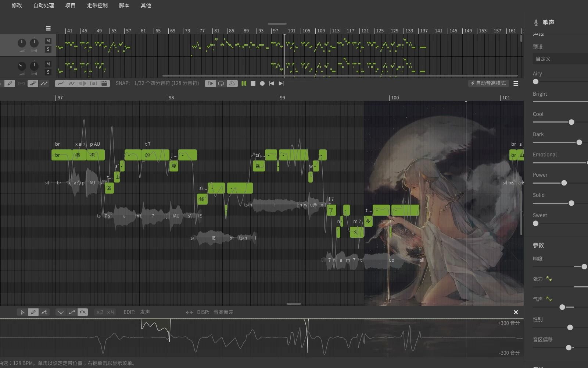Click the 歌声 microphone panel icon
Viewport: 588px width, 368px height.
pos(536,22)
